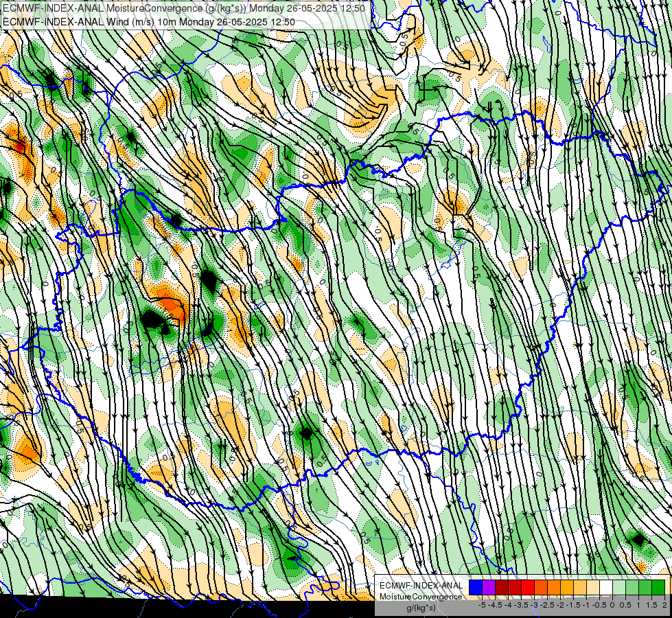Viewport: 672px width, 618px height.
Task: Click the Wind (m/s) 10m title line
Action: 149,21
